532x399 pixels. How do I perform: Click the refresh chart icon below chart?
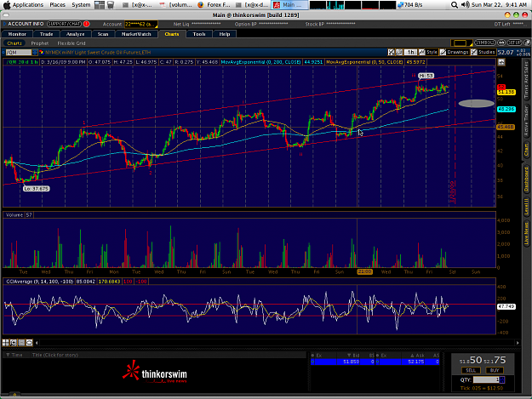[14, 343]
